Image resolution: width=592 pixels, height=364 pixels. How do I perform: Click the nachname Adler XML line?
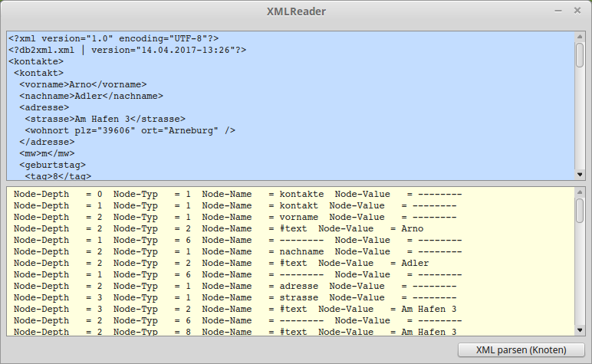coord(90,96)
